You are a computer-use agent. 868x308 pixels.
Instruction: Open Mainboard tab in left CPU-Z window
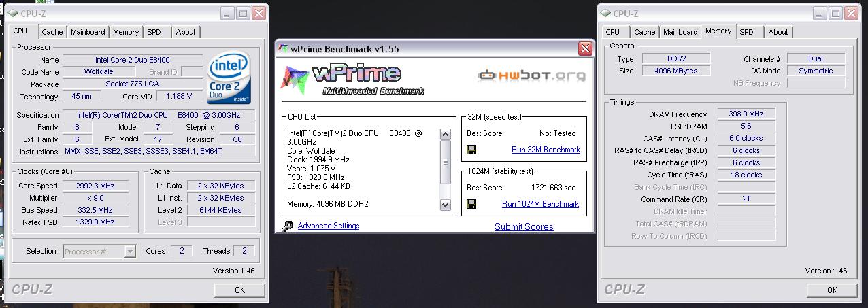(x=88, y=32)
